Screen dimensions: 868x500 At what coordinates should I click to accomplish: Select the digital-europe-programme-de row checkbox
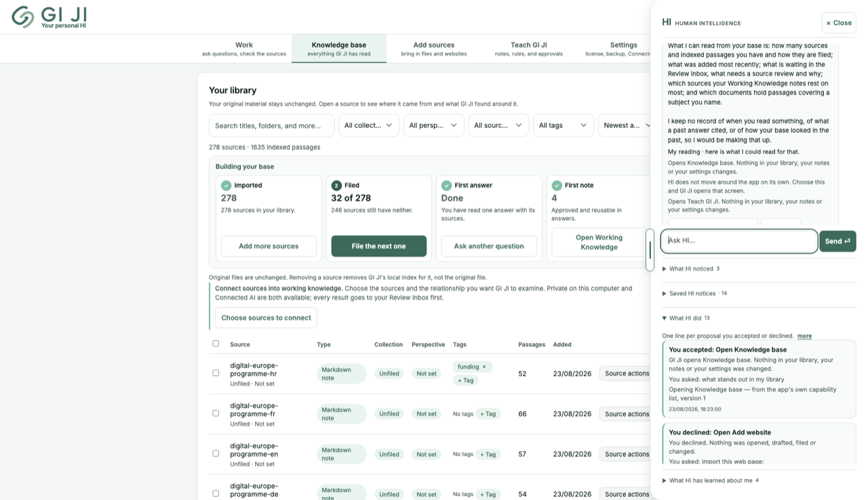coord(216,493)
